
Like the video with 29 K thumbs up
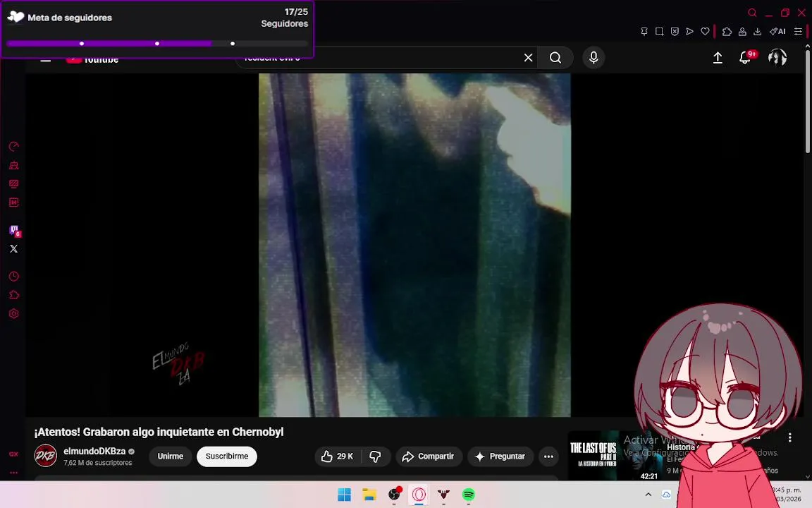click(338, 456)
